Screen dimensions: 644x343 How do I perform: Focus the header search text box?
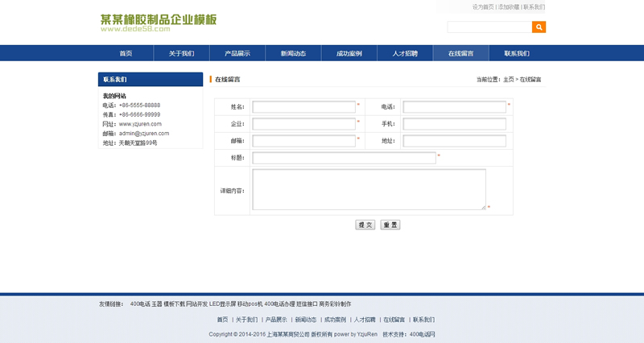tap(489, 27)
